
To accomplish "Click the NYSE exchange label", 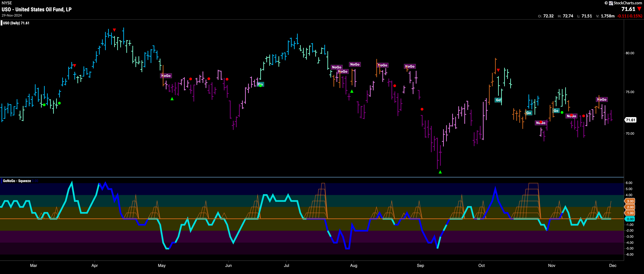I will coord(7,3).
